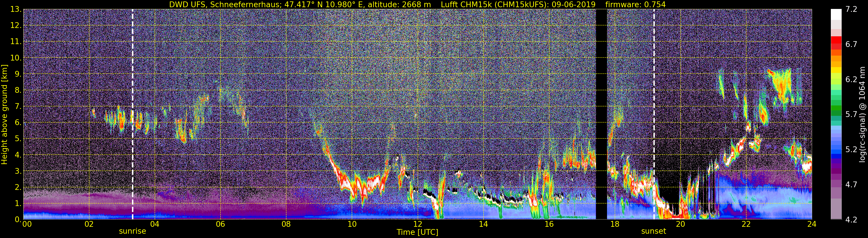Click the time axis tick '20'

680,224
